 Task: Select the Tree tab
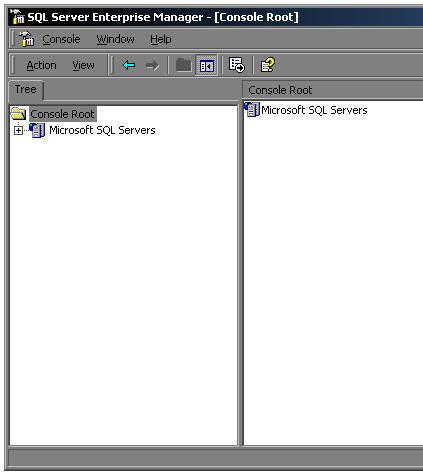tap(26, 90)
